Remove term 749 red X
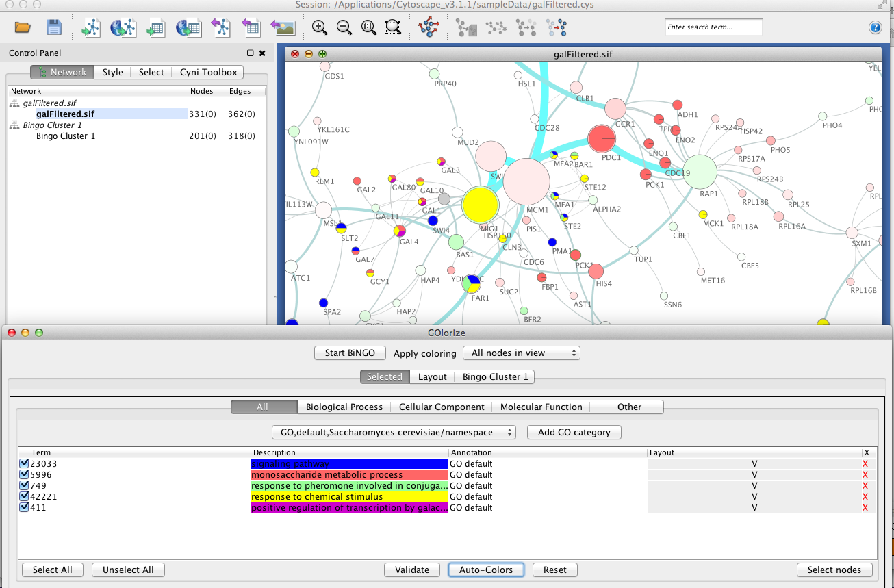Image resolution: width=894 pixels, height=588 pixels. (865, 486)
